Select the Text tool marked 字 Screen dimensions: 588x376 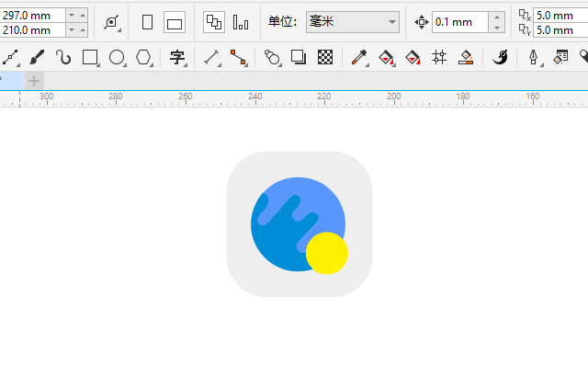177,57
